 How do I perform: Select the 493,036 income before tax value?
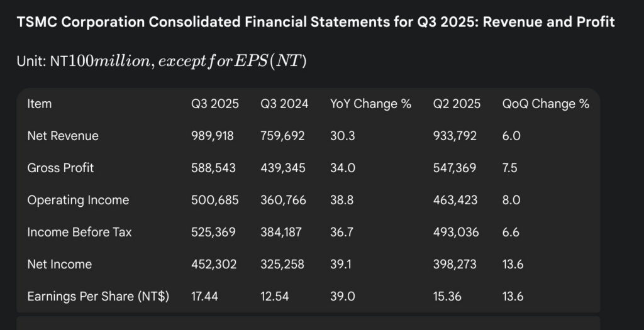coord(456,232)
